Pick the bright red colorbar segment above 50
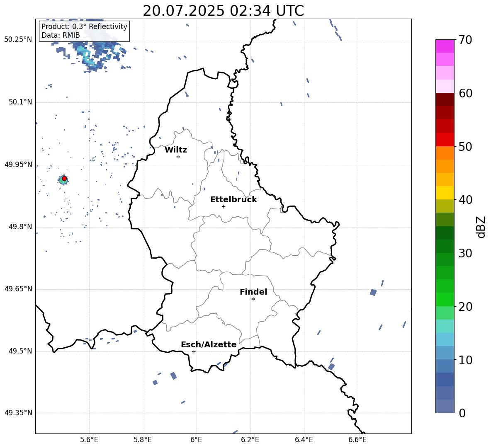491x448 pixels. [445, 140]
